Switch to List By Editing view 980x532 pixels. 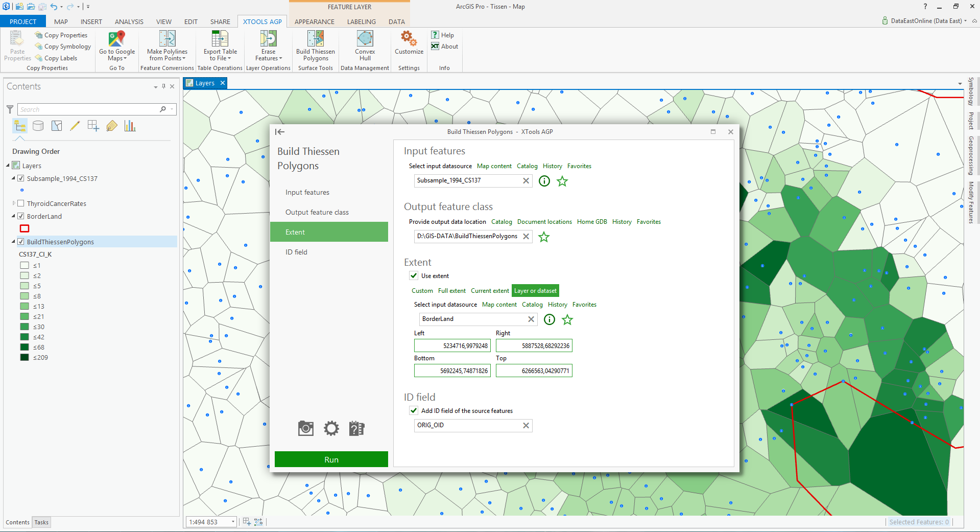pos(75,126)
